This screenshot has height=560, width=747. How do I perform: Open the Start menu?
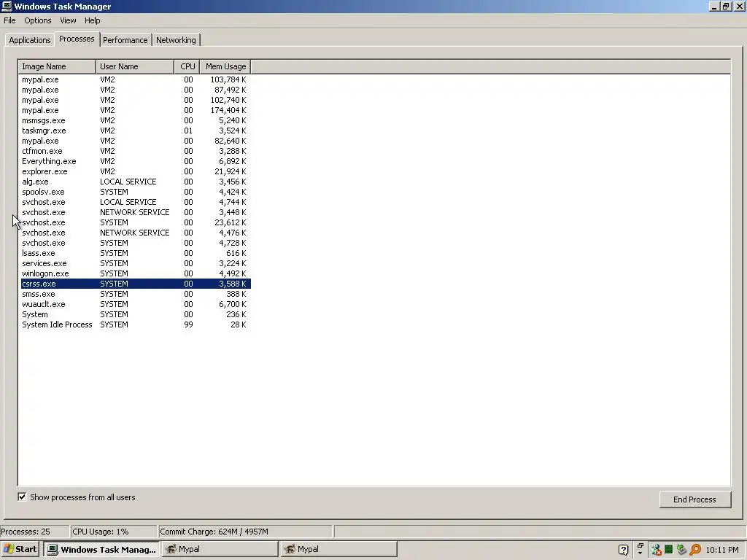click(20, 549)
